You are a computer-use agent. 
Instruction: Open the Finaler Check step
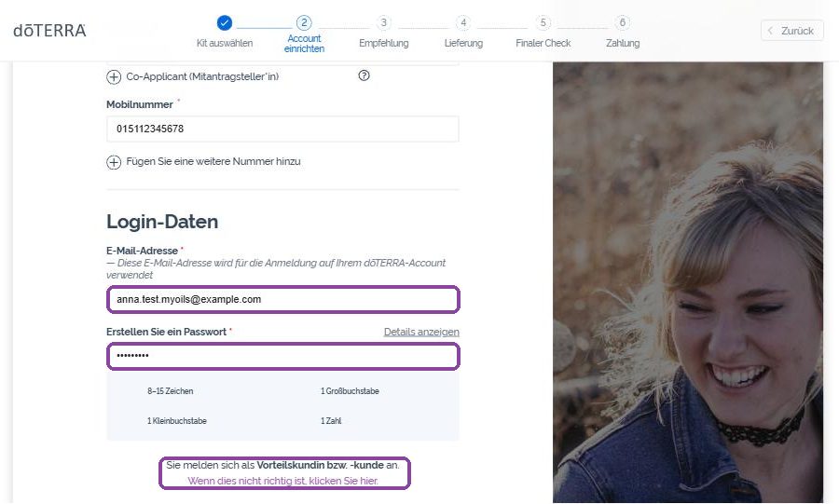pyautogui.click(x=543, y=43)
